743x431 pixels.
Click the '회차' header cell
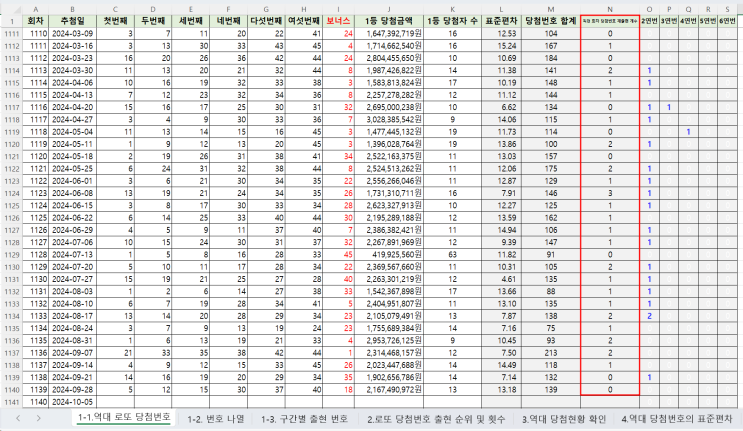pos(36,21)
